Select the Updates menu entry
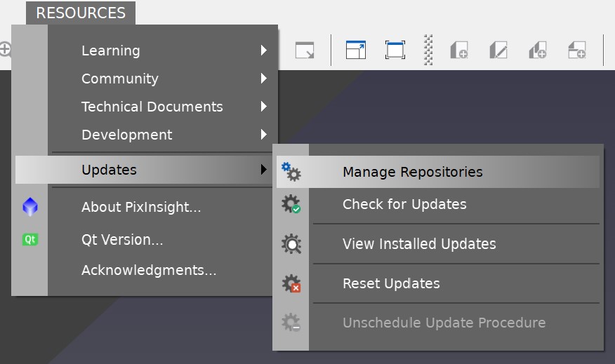 click(109, 170)
